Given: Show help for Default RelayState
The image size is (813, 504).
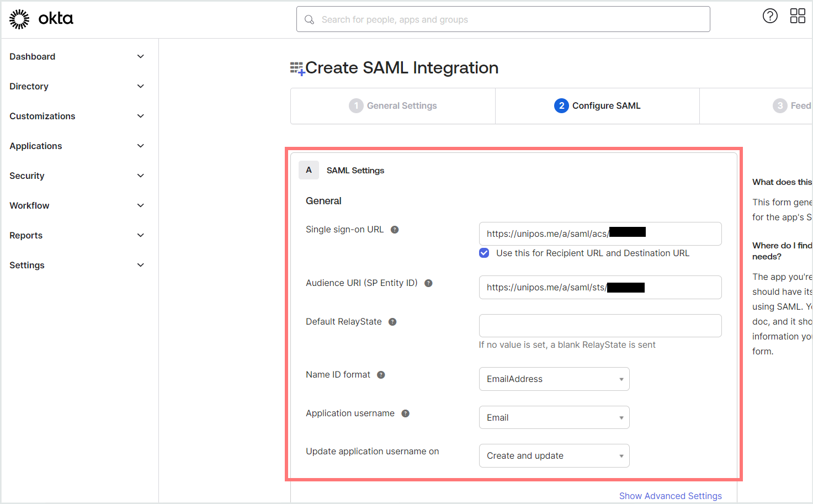Looking at the screenshot, I should (x=392, y=322).
